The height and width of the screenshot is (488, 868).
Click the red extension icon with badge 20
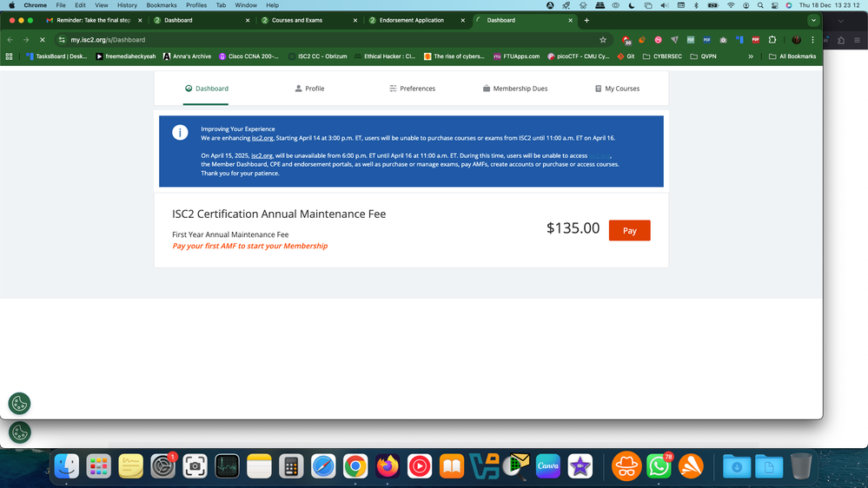626,40
